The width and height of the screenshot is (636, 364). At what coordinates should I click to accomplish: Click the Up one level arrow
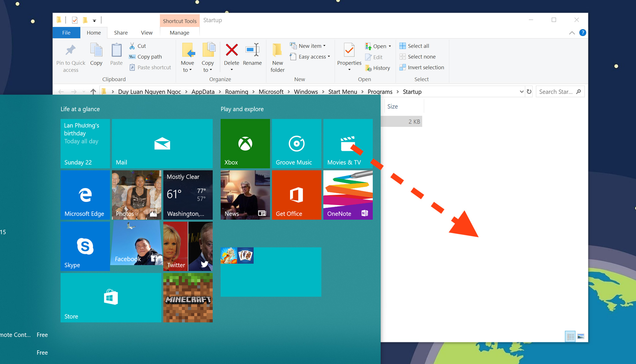(x=93, y=92)
